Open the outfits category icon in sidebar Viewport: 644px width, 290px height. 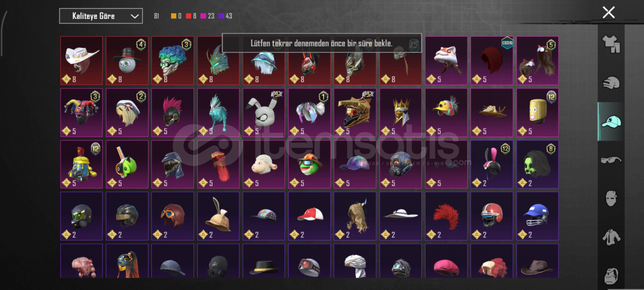(611, 44)
